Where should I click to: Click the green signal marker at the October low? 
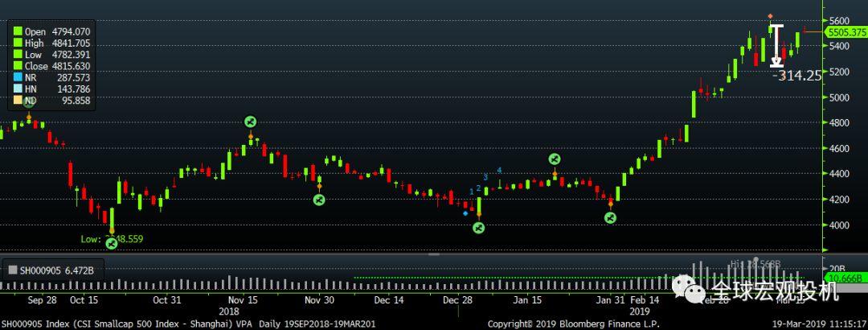pos(112,243)
